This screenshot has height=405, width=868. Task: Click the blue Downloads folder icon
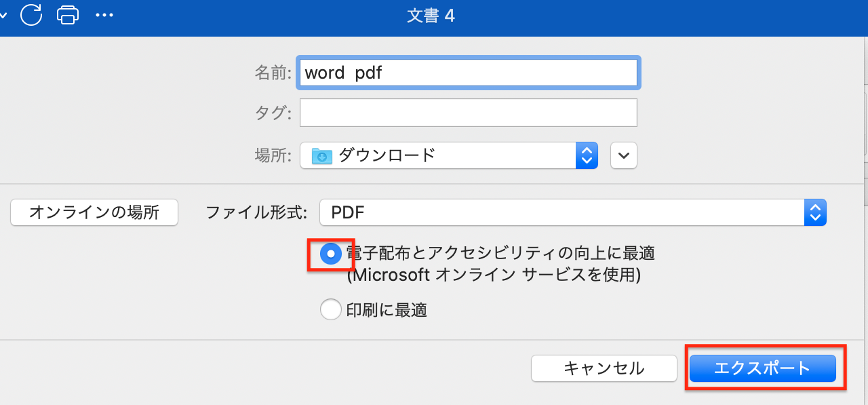pyautogui.click(x=321, y=156)
